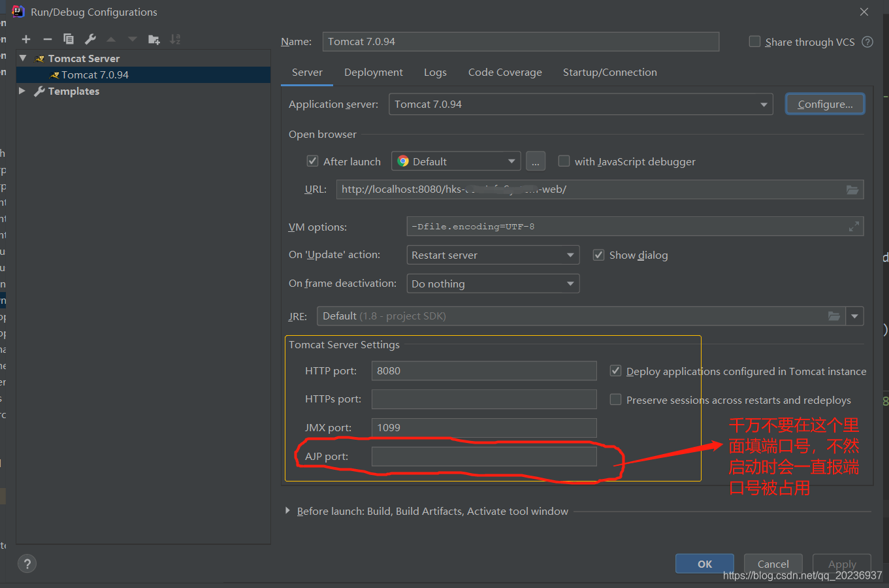The width and height of the screenshot is (889, 588).
Task: Sort configurations alphabetically icon
Action: (175, 39)
